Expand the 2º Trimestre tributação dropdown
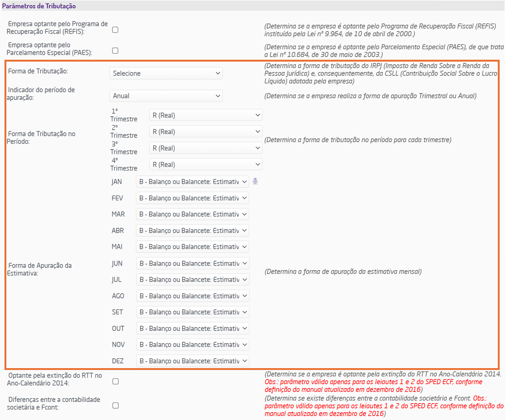The image size is (506, 420). click(206, 131)
